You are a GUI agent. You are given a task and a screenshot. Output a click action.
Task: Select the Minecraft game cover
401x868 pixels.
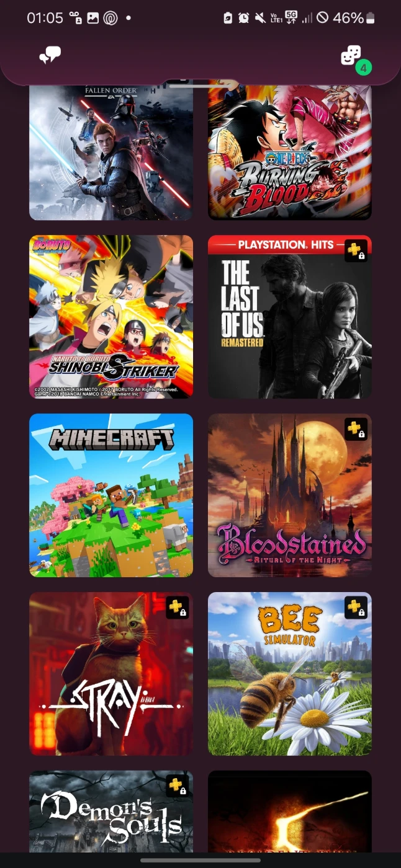point(111,495)
